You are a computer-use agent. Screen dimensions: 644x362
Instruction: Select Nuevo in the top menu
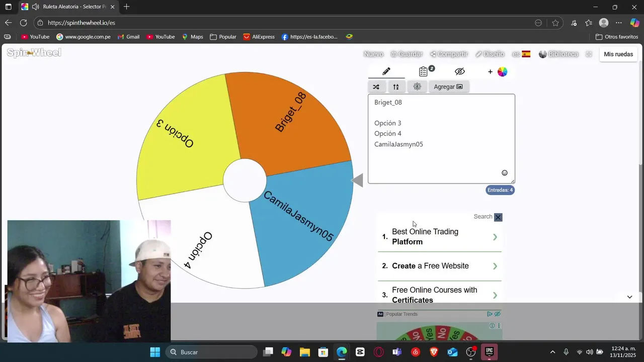[x=373, y=54]
